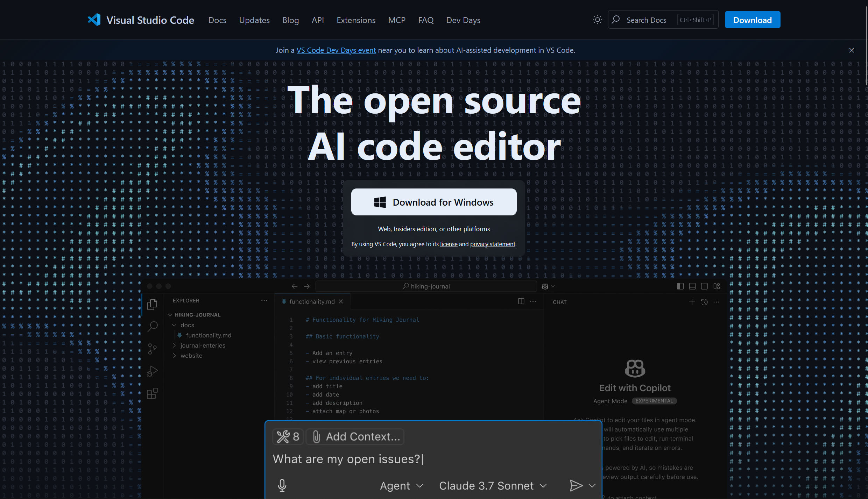The height and width of the screenshot is (499, 868).
Task: Click the Search Docs input field
Action: 646,20
